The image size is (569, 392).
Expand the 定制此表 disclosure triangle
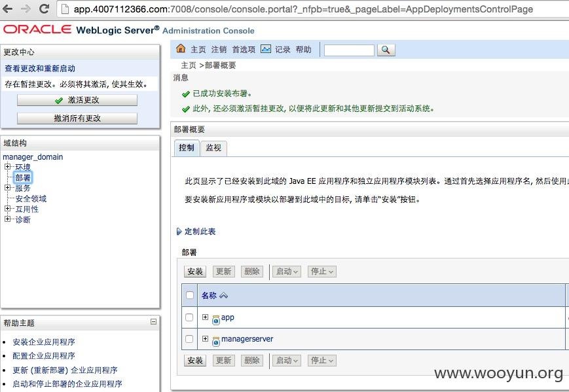pyautogui.click(x=179, y=232)
